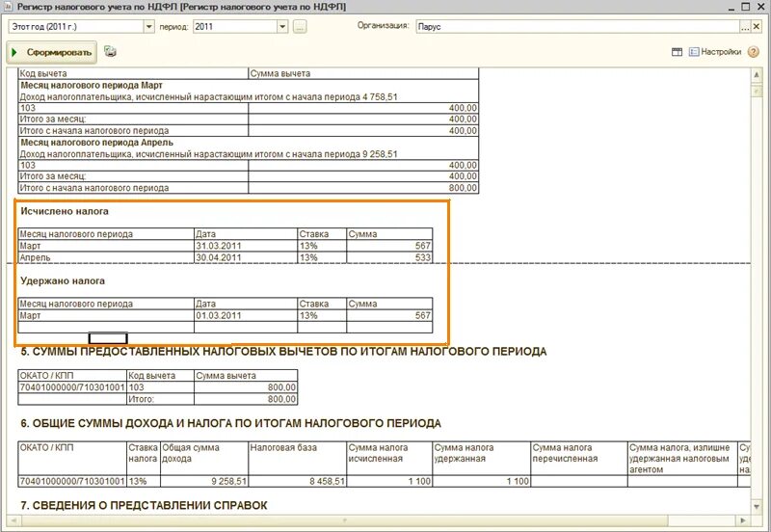Click the Сформировать button
771x532 pixels.
(52, 53)
